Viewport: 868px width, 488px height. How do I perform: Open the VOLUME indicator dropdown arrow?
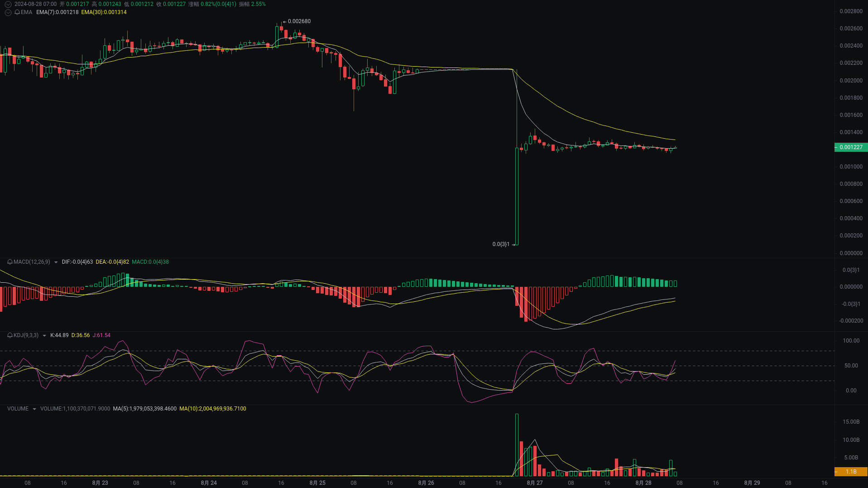pyautogui.click(x=34, y=409)
